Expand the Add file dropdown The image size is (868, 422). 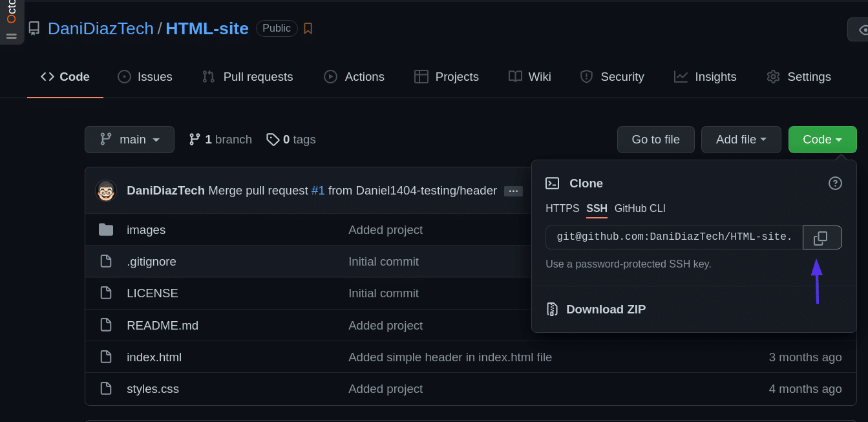click(741, 139)
